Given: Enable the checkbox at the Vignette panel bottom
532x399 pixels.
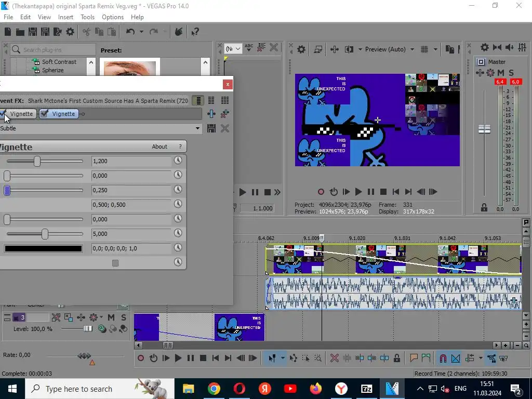Looking at the screenshot, I should click(x=115, y=263).
